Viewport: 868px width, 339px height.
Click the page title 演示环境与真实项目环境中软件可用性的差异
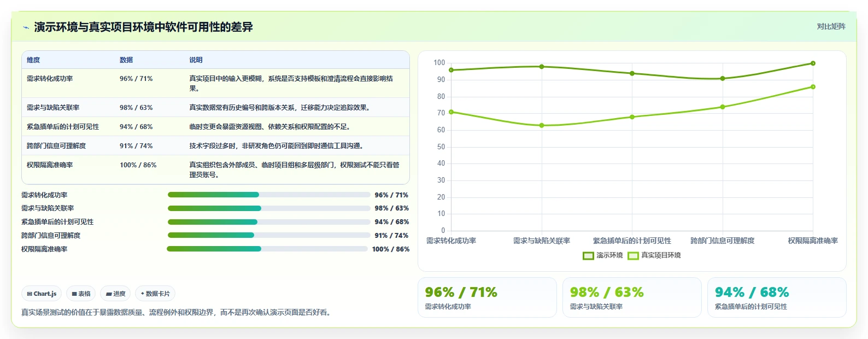coord(143,27)
